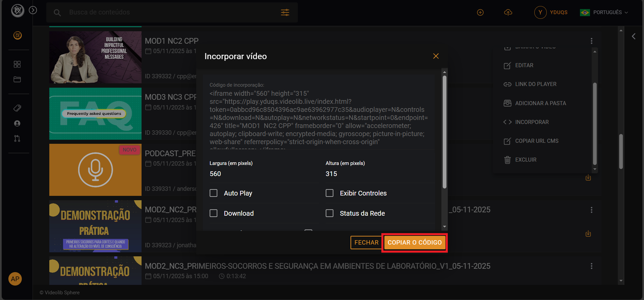Click the AP profile avatar
This screenshot has height=300, width=644.
click(15, 279)
